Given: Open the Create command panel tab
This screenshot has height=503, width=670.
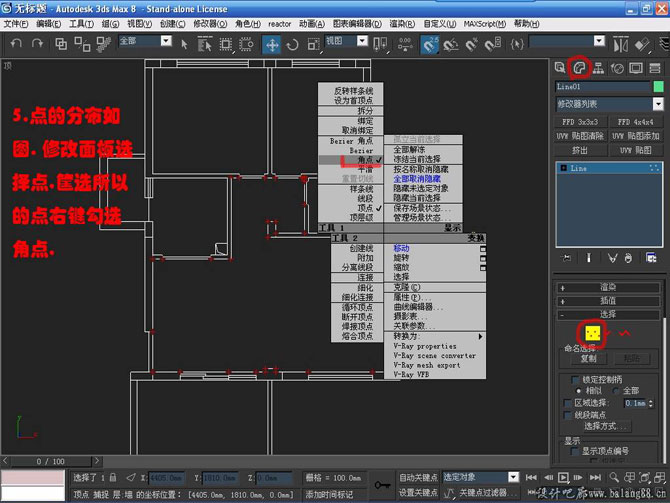Looking at the screenshot, I should pyautogui.click(x=560, y=68).
